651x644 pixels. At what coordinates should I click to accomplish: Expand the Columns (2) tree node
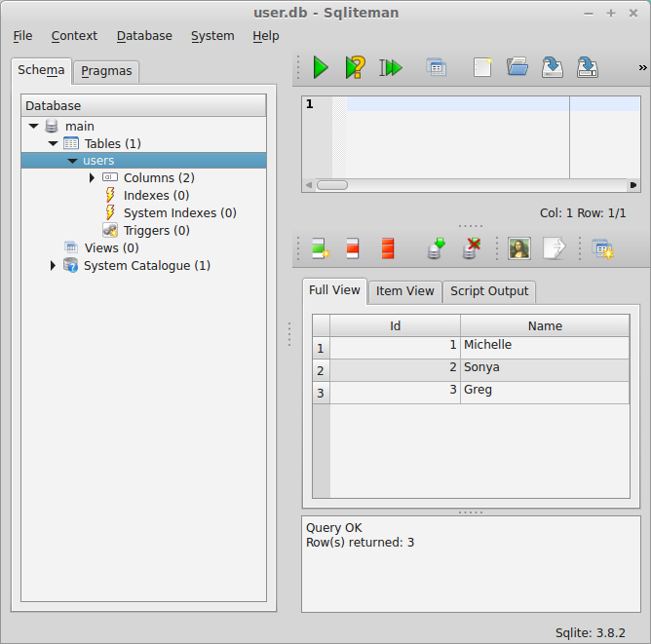(93, 178)
